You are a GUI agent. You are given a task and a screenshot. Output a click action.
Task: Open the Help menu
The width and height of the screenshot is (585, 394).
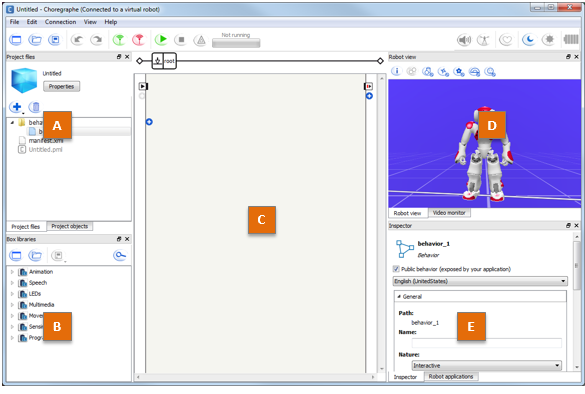[111, 22]
